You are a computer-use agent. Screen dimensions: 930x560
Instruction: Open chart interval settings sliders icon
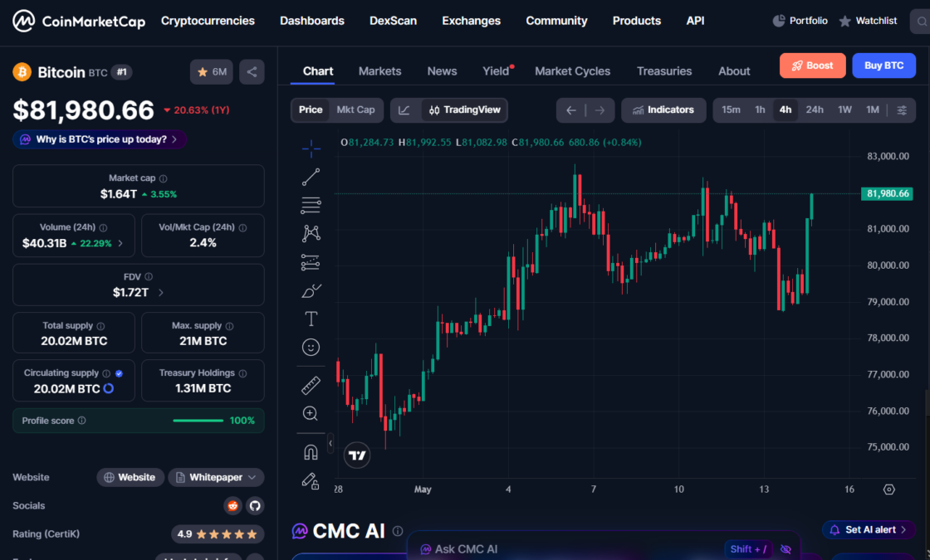pos(902,110)
